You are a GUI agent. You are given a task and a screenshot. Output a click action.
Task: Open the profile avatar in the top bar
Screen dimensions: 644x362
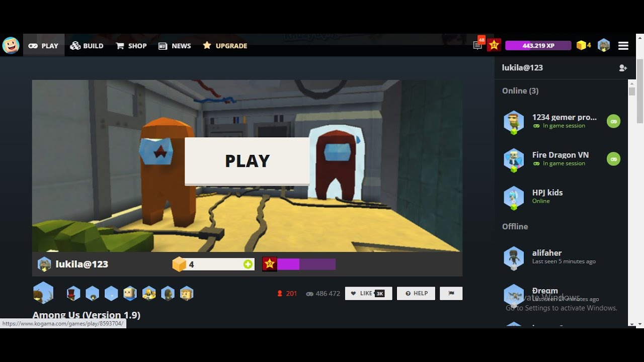[604, 45]
